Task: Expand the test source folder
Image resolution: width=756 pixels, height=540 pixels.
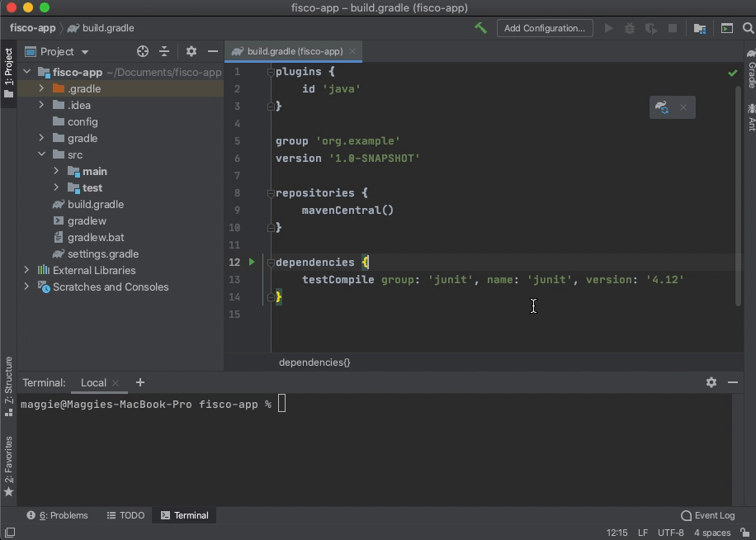Action: click(x=56, y=187)
